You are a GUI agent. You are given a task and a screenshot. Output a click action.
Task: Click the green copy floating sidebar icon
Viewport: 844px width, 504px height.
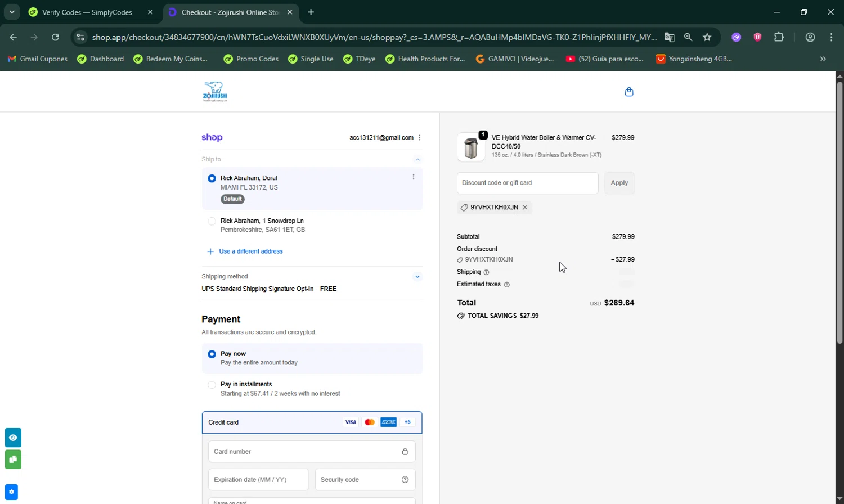pyautogui.click(x=14, y=460)
